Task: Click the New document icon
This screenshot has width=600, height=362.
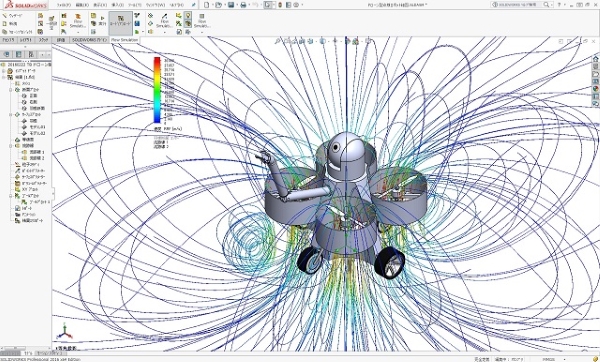Action: pos(207,5)
